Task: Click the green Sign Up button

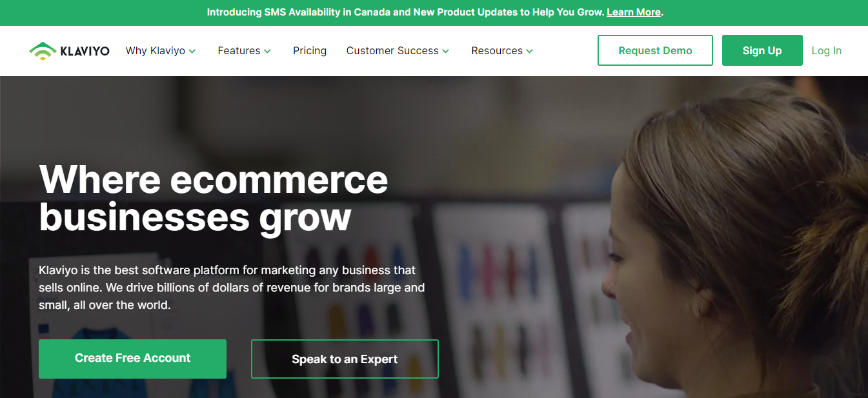Action: point(762,50)
